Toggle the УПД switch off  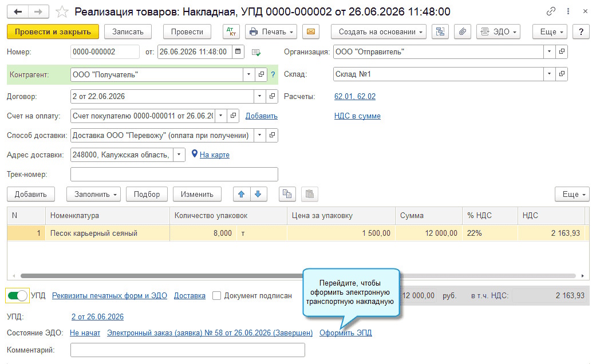17,295
